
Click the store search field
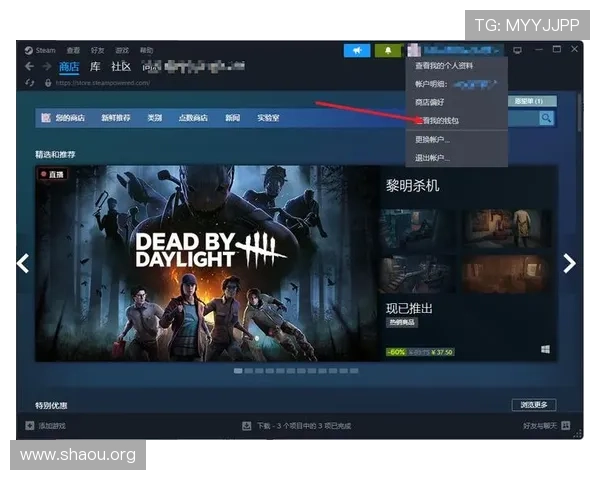[523, 118]
